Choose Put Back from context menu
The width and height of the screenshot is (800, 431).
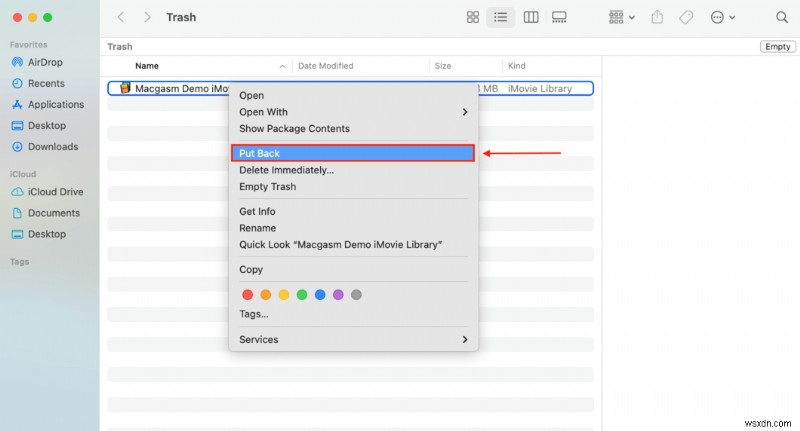tap(353, 153)
